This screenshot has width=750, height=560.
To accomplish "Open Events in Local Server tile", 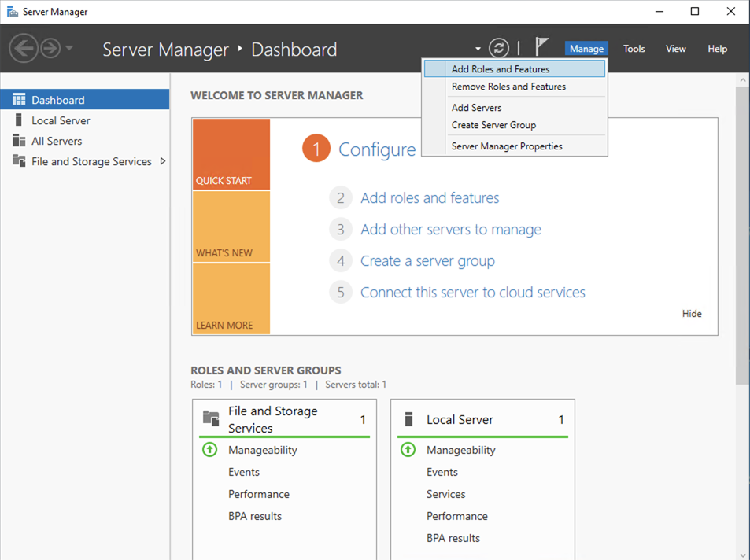I will 442,472.
